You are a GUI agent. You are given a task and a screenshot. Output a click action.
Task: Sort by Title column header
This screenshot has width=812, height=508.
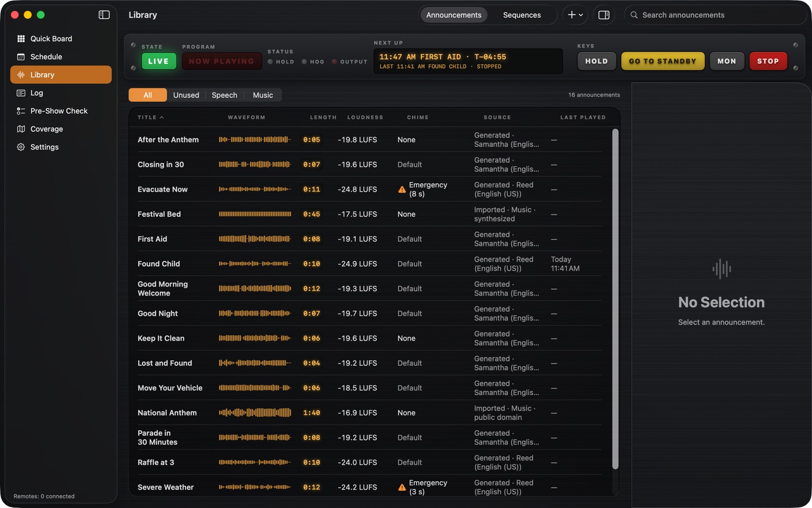(x=151, y=117)
